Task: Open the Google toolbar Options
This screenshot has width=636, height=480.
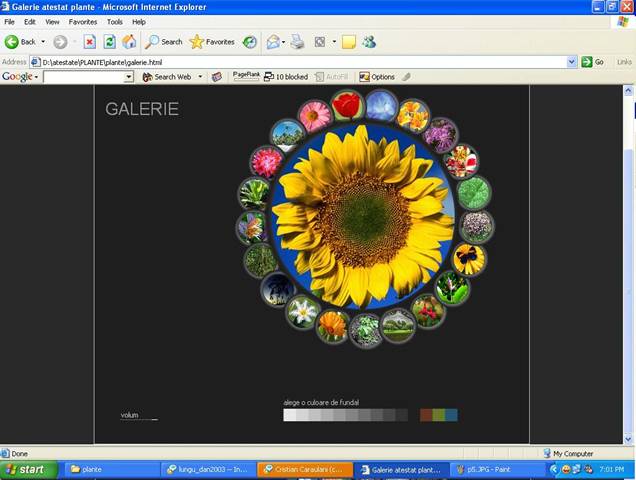Action: (377, 77)
